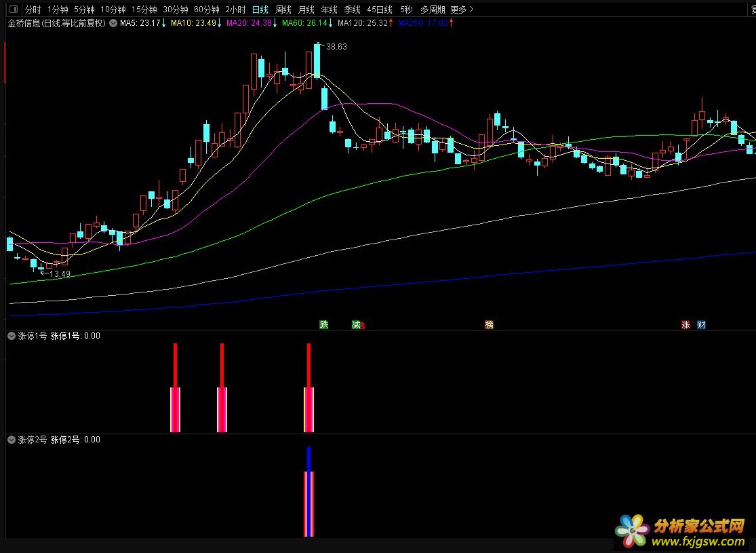
Task: Click the 减 event marker icon
Action: [x=357, y=325]
